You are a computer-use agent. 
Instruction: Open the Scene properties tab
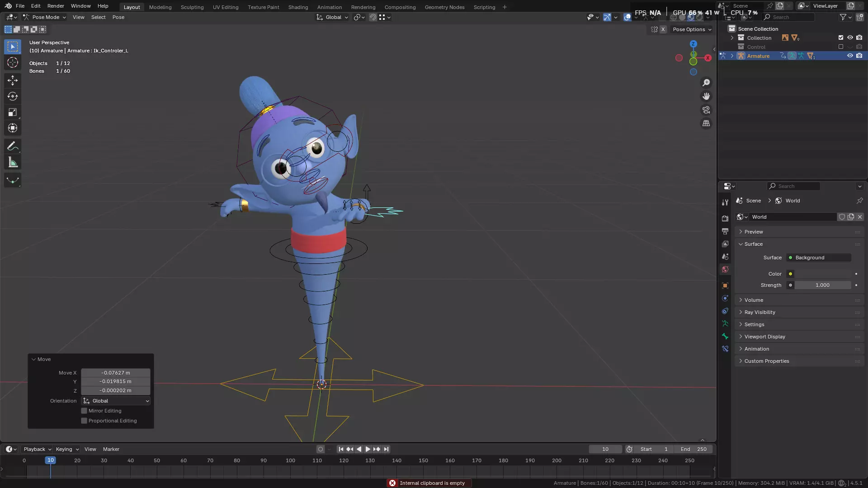[x=725, y=256]
